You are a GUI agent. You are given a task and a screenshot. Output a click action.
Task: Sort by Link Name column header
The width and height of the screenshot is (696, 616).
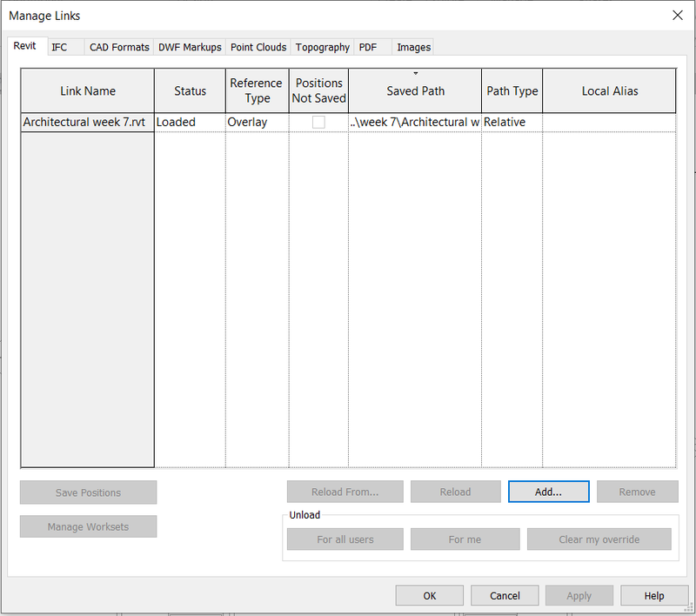(88, 90)
